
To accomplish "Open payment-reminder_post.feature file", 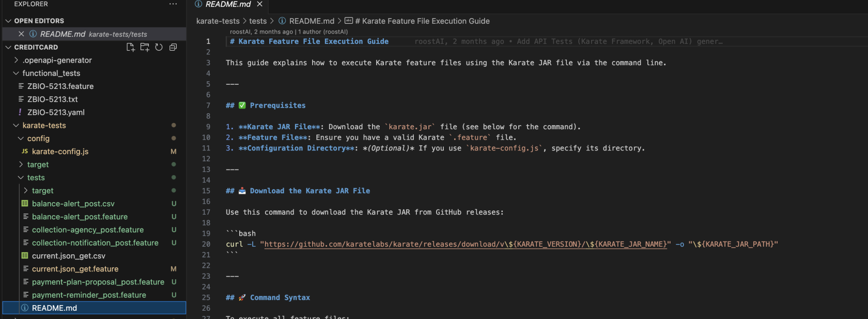I will click(x=89, y=295).
